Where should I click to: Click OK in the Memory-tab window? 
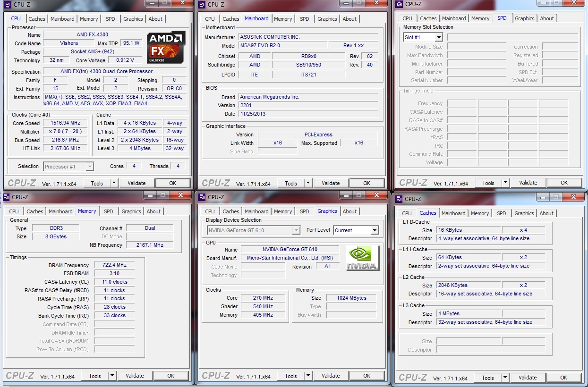click(171, 376)
